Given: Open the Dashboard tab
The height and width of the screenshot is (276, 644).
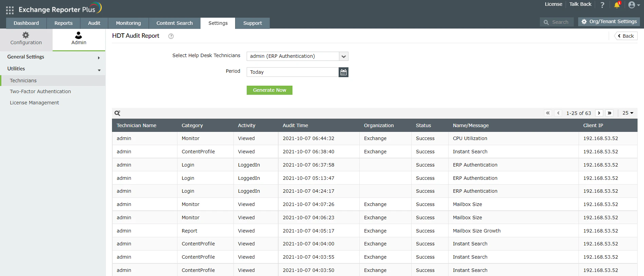Looking at the screenshot, I should click(x=26, y=23).
